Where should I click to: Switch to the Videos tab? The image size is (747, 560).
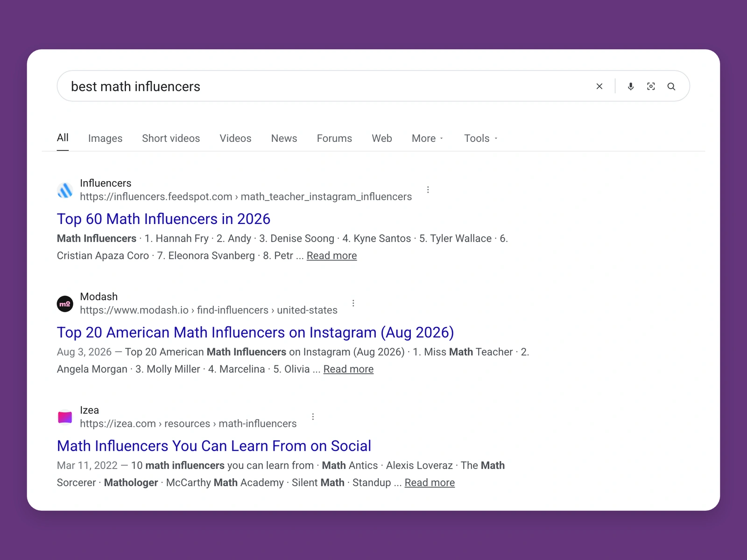click(235, 138)
